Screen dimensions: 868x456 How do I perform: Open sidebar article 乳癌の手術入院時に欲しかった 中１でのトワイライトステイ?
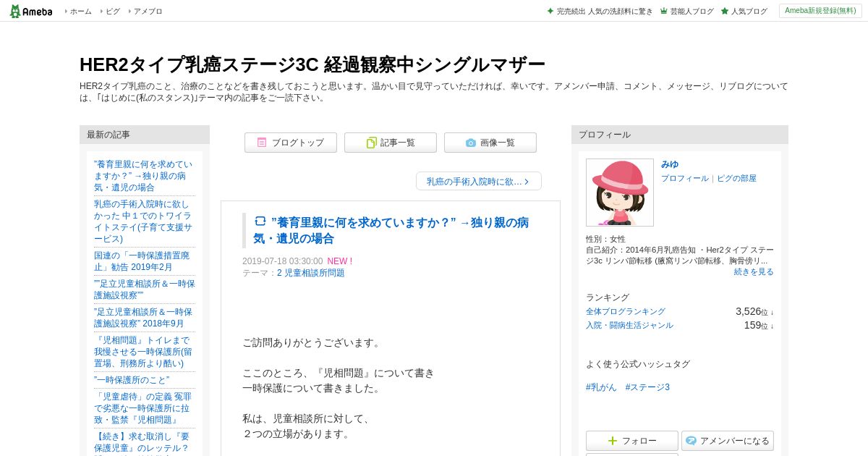(143, 221)
